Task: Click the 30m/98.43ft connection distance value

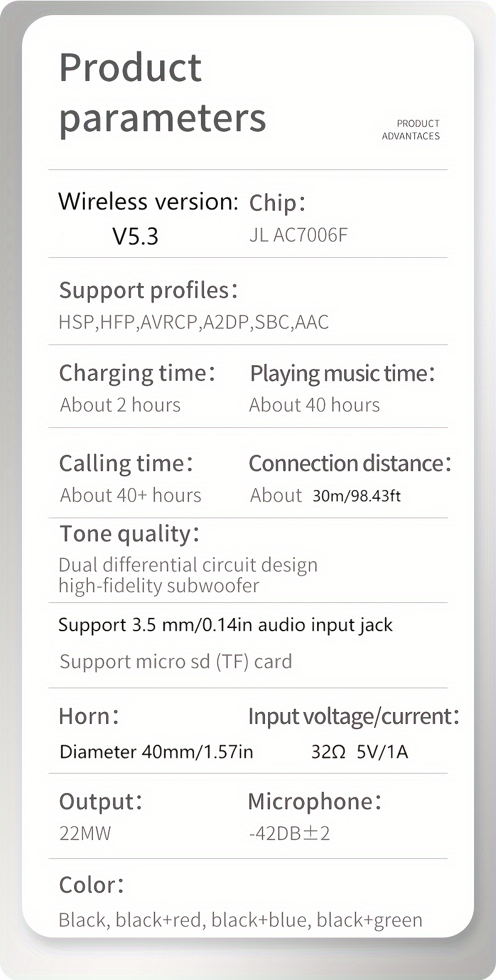Action: coord(356,496)
